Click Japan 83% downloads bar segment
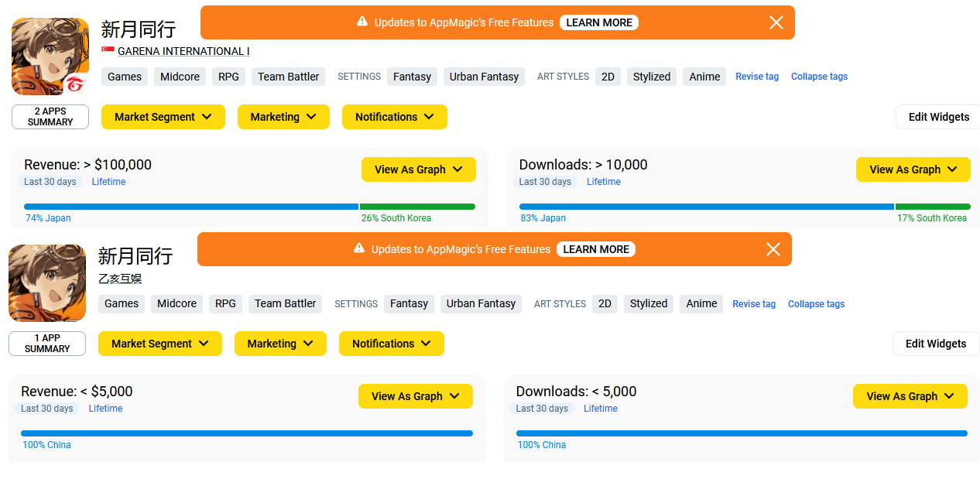 (x=707, y=207)
